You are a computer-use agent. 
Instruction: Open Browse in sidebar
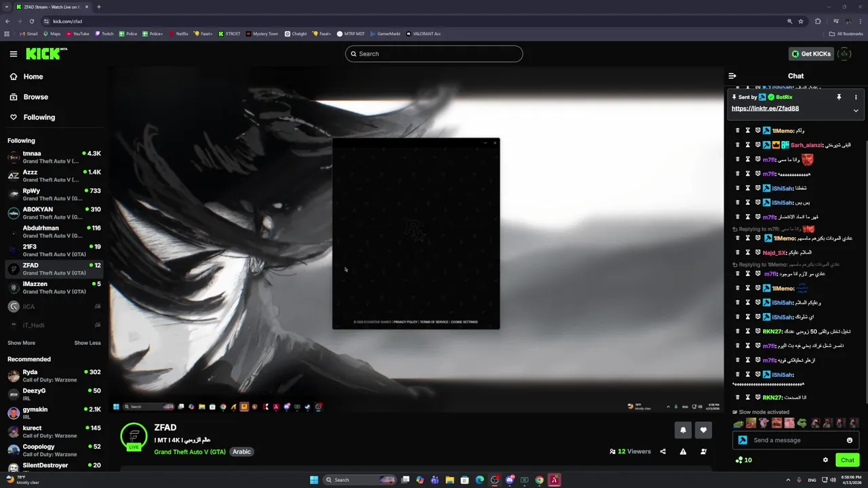tap(28, 97)
